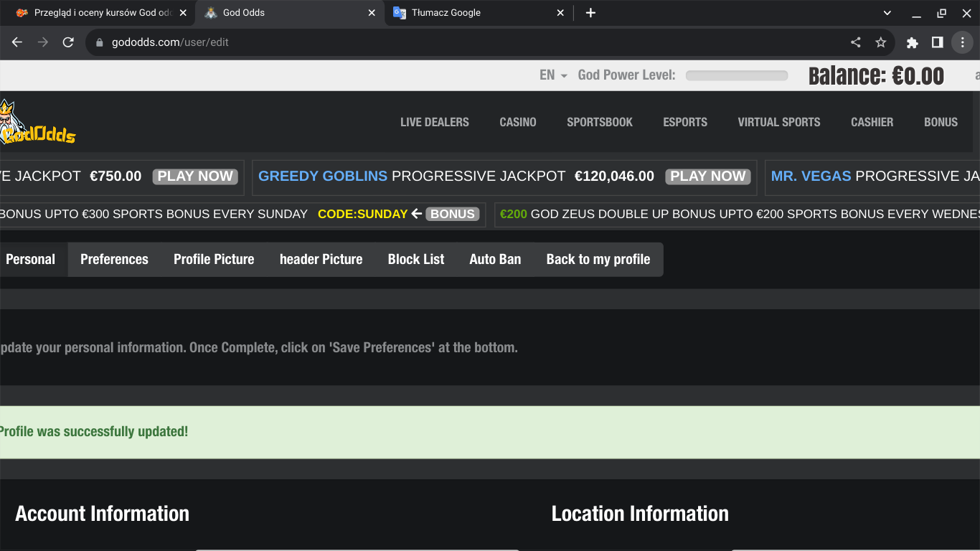Click the Back to my profile link

coord(598,259)
